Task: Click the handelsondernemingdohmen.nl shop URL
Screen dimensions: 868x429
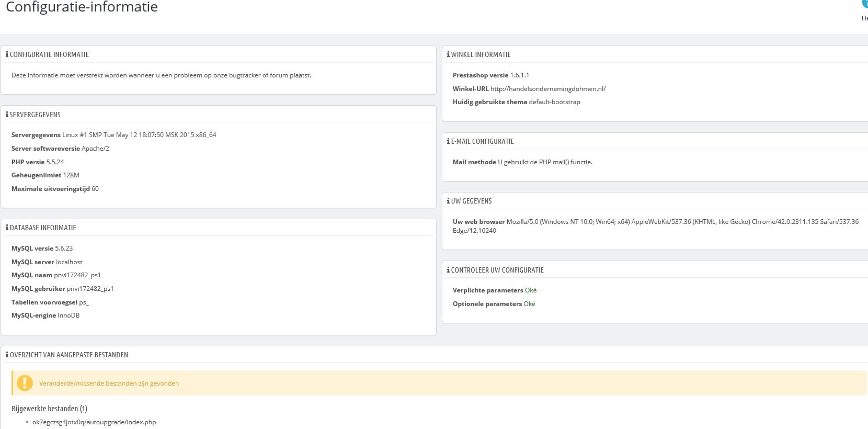Action: tap(548, 89)
